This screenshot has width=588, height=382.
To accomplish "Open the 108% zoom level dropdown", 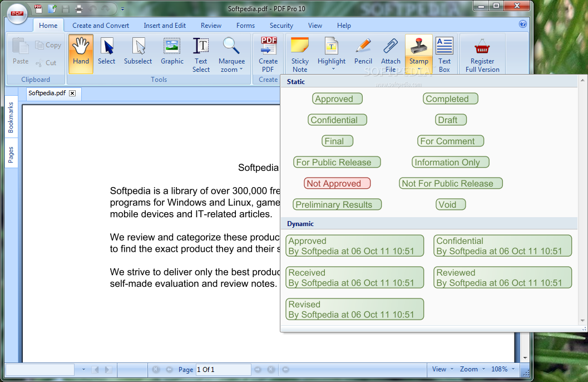I will click(503, 369).
